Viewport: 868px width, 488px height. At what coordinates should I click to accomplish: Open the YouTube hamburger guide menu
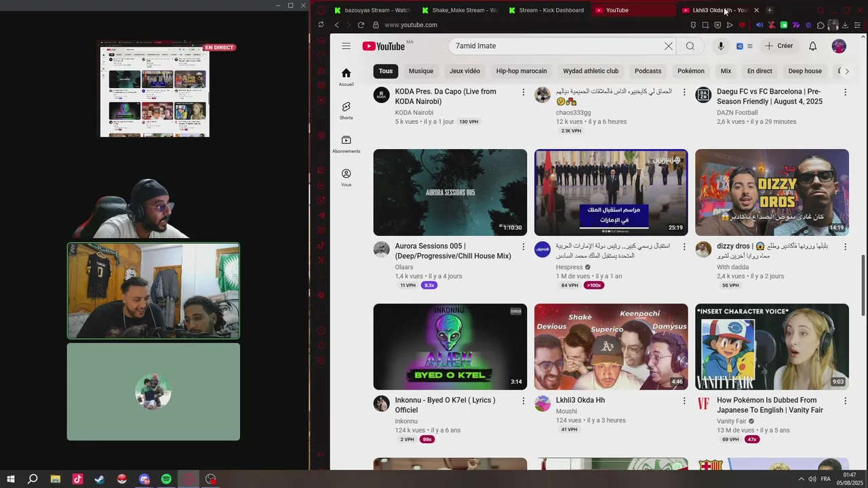[346, 46]
